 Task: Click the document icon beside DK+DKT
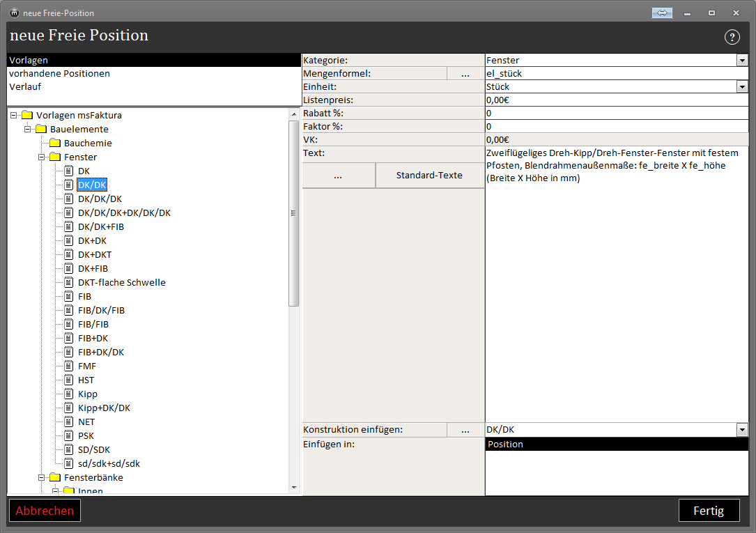tap(69, 254)
